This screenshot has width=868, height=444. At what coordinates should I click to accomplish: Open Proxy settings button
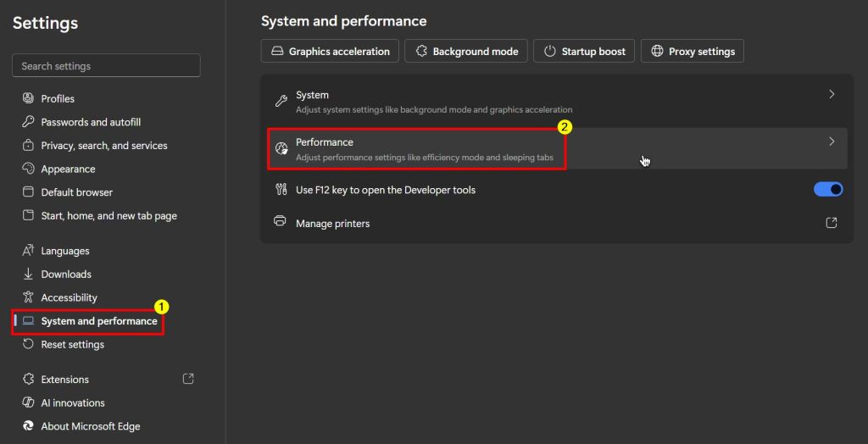(693, 51)
